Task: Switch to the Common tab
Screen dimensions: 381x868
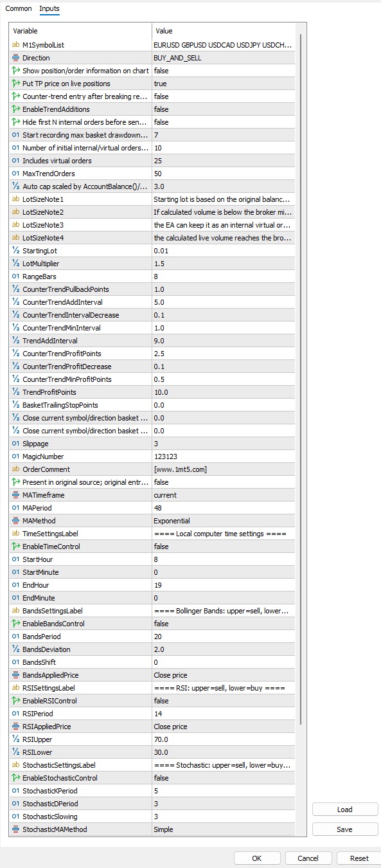Action: click(19, 9)
